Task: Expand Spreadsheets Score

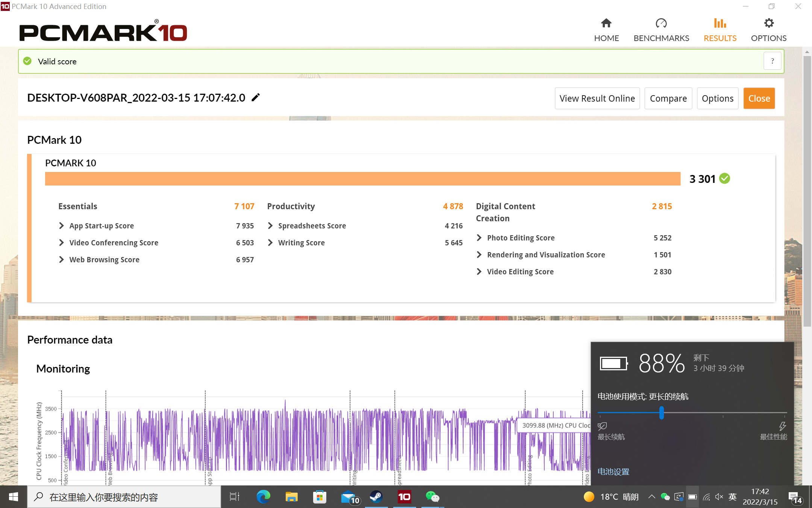Action: pyautogui.click(x=270, y=225)
